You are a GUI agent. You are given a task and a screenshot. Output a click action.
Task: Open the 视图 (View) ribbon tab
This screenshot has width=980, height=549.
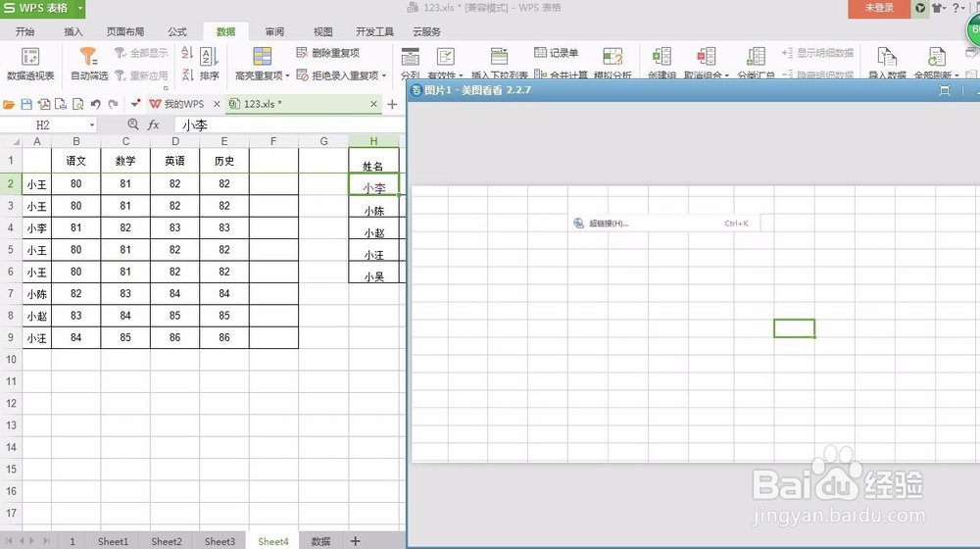[323, 32]
